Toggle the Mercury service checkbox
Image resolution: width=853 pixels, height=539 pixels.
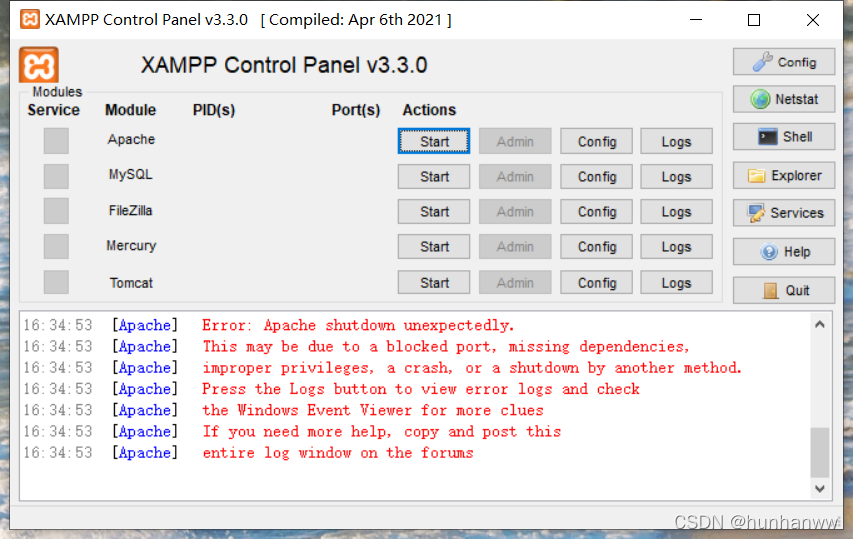(x=56, y=246)
